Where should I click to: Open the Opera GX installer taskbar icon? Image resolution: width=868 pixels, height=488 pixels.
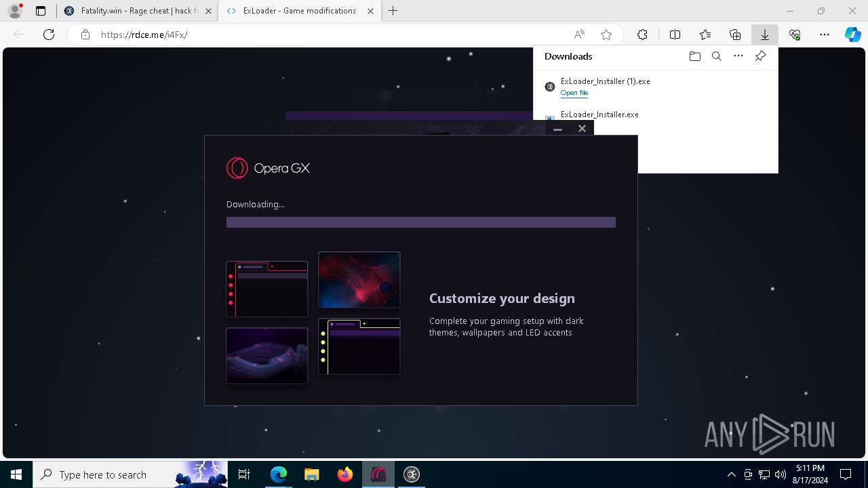point(378,474)
